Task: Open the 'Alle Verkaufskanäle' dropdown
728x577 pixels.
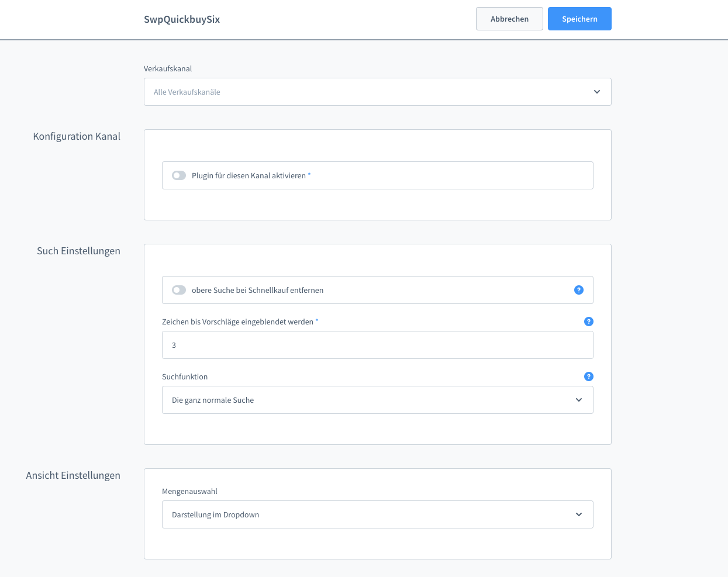Action: [x=368, y=92]
